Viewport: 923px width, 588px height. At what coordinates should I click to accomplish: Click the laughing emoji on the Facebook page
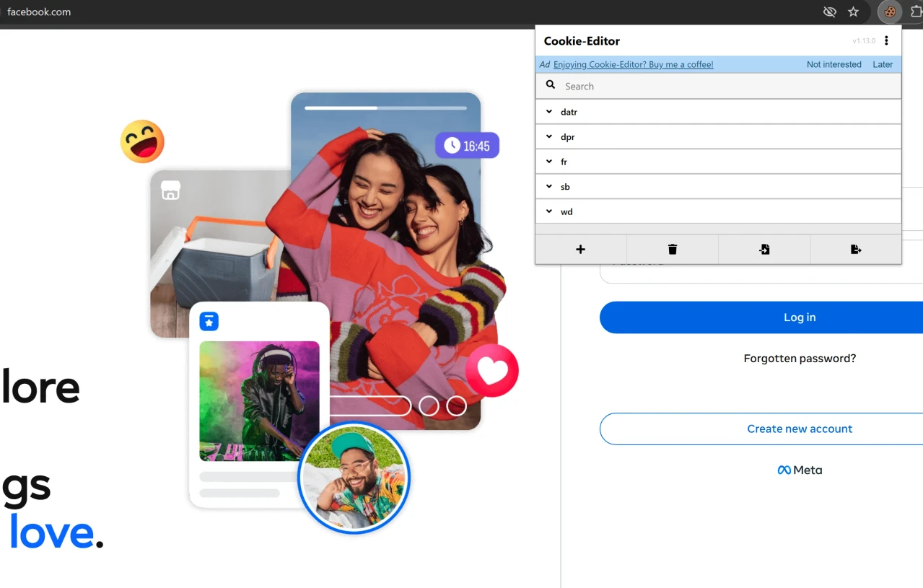tap(142, 141)
